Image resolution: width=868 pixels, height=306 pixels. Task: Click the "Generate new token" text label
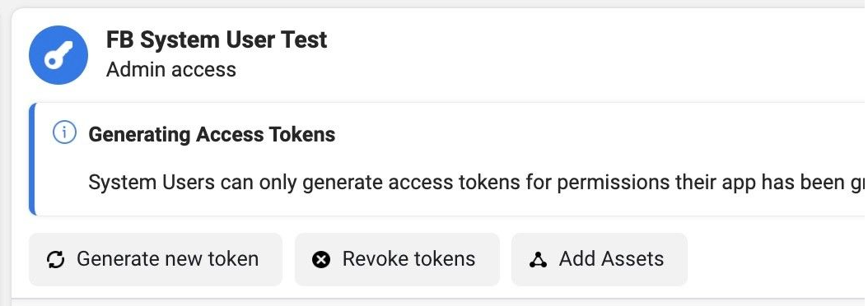[168, 259]
